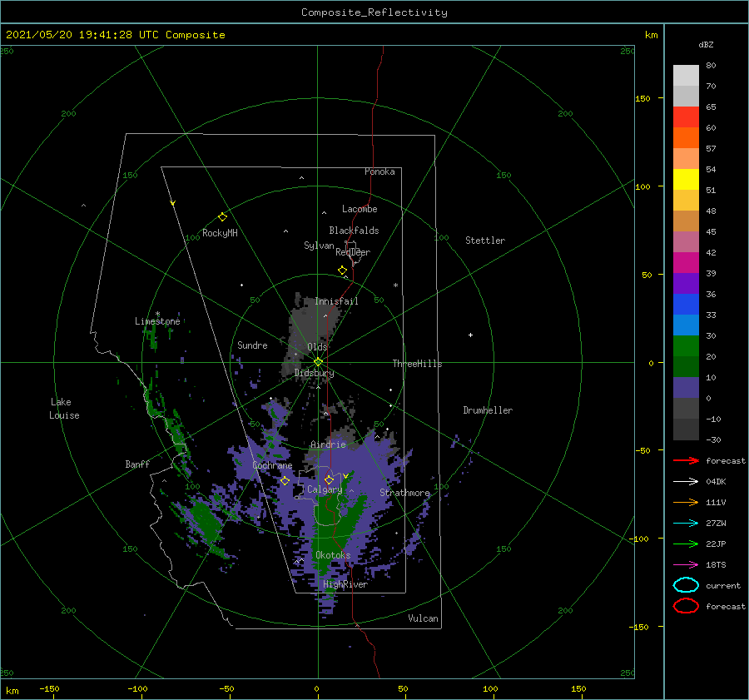
Task: Click the yellow 51–54 dBZ color swatch
Action: click(x=686, y=180)
